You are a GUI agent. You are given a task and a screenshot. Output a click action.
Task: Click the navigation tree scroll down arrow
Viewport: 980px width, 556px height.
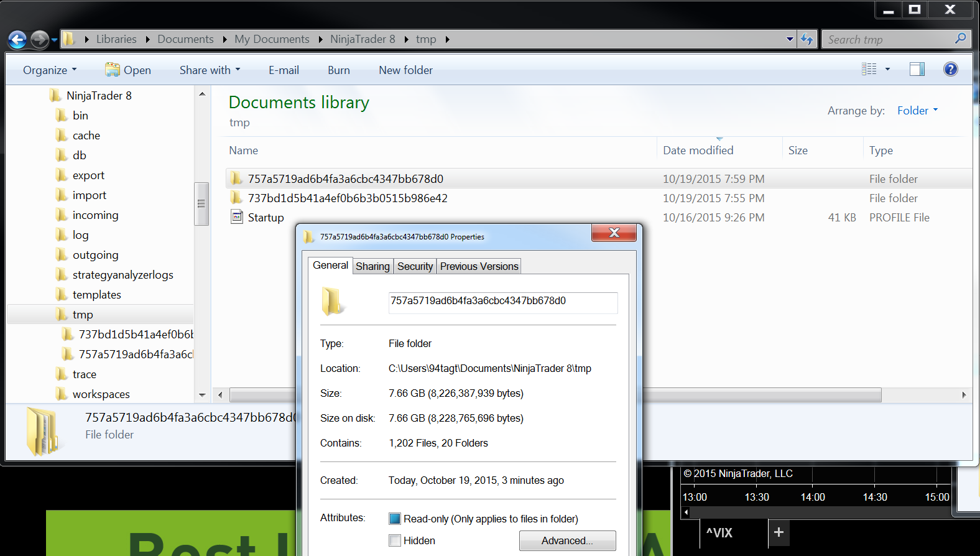(x=202, y=395)
